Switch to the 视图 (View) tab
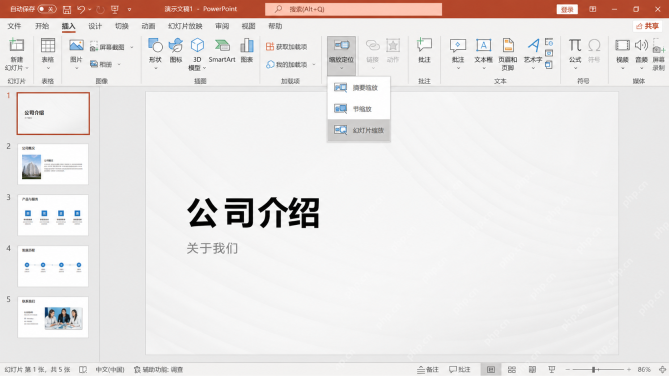This screenshot has width=669, height=376. coord(248,26)
